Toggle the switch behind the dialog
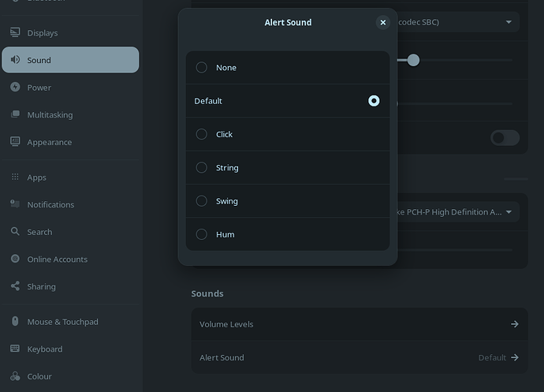This screenshot has height=392, width=544. (x=505, y=138)
